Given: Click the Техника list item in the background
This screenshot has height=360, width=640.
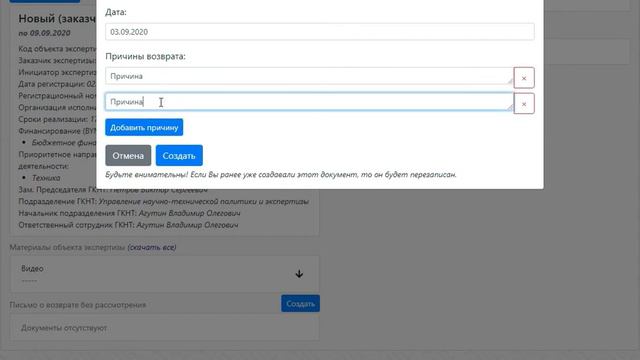Looking at the screenshot, I should [46, 178].
